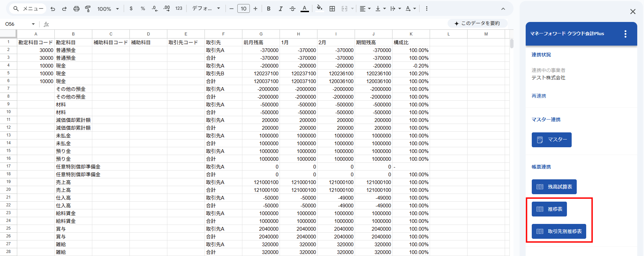Image resolution: width=644 pixels, height=256 pixels.
Task: Open the three-dot menu in Money Forward panel header
Action: point(625,34)
